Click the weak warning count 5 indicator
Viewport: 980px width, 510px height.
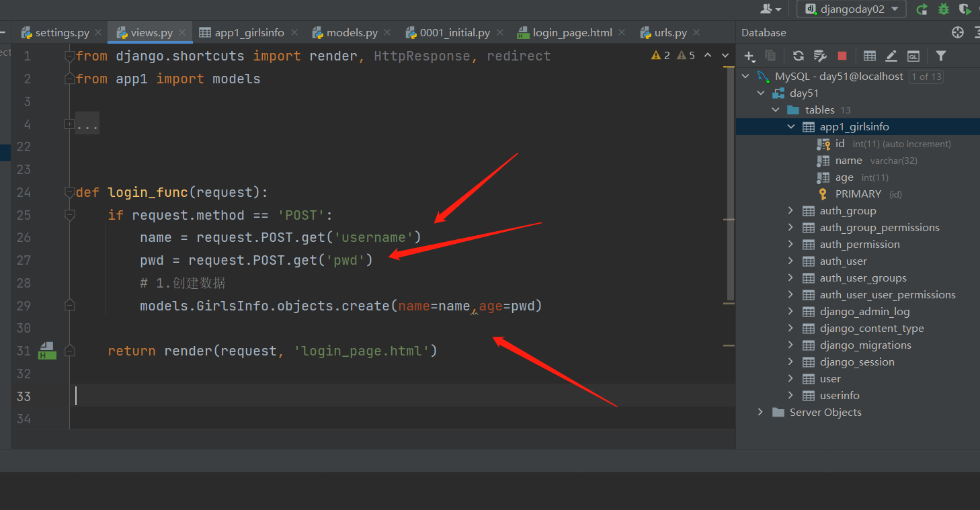686,56
